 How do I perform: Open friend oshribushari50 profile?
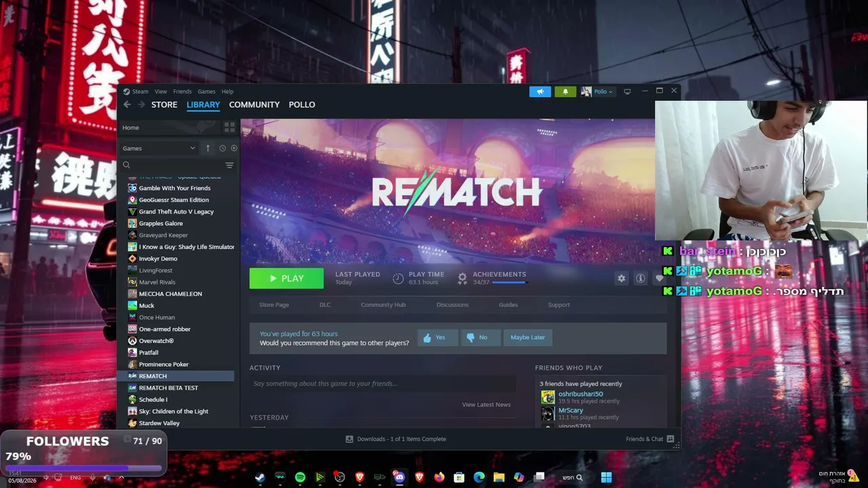click(x=580, y=394)
